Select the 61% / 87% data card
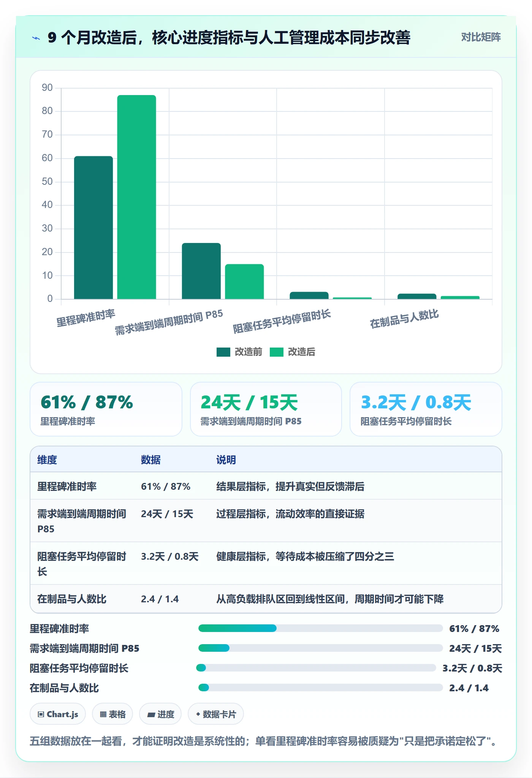The width and height of the screenshot is (532, 778). tap(106, 409)
